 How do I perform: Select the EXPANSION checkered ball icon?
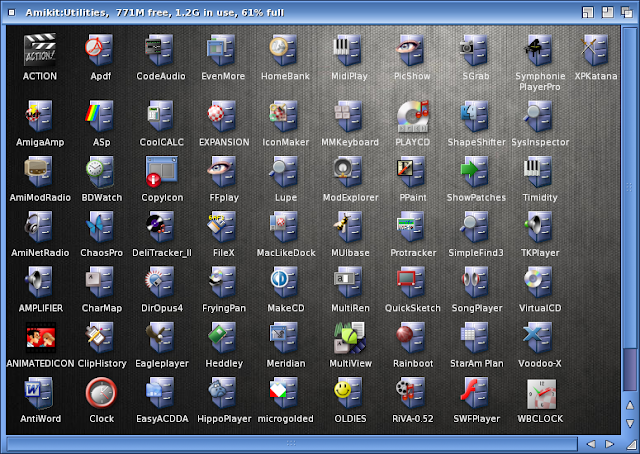tap(223, 116)
